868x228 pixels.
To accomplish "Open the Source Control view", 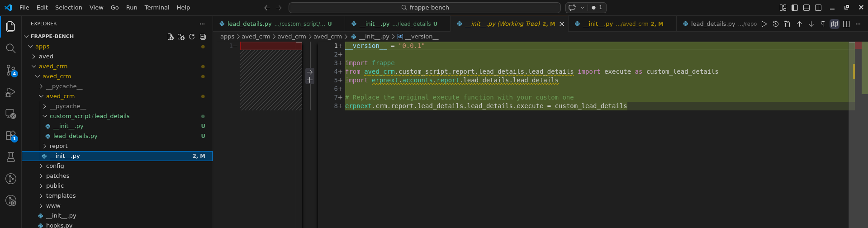I will [x=11, y=70].
